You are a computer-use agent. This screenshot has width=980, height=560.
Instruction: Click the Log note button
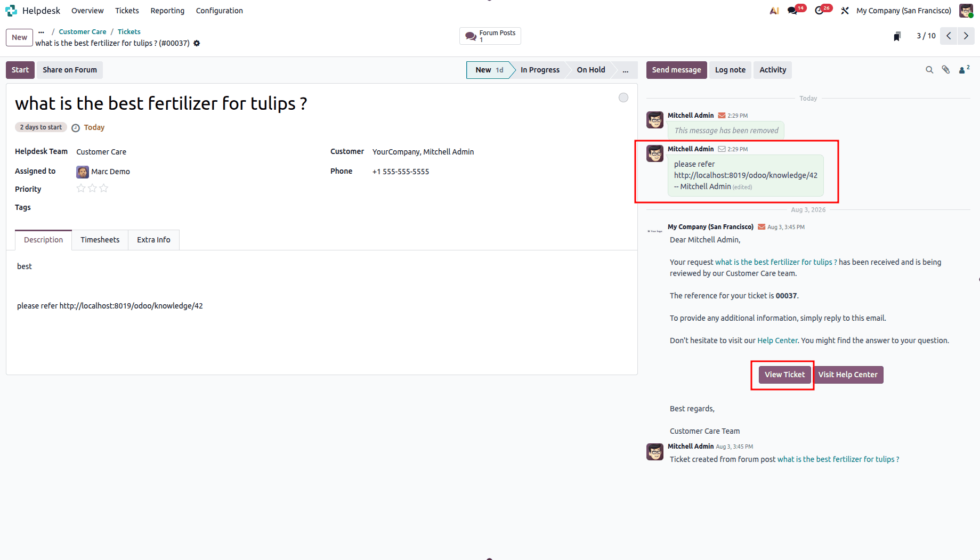[730, 70]
